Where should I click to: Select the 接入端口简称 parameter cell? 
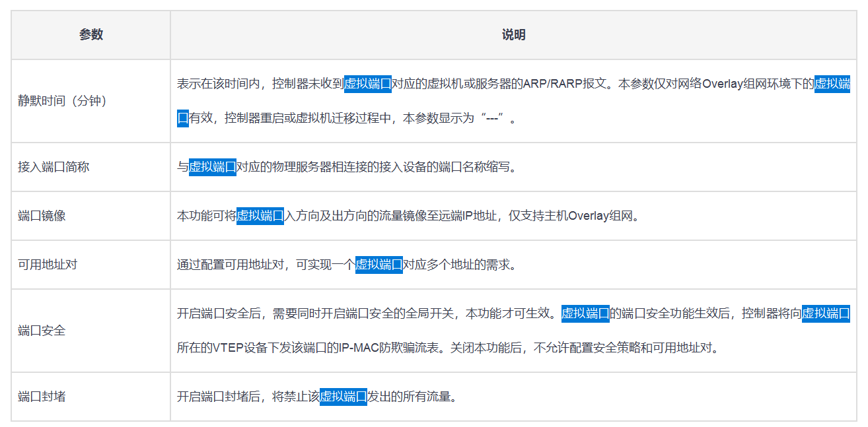pyautogui.click(x=91, y=167)
